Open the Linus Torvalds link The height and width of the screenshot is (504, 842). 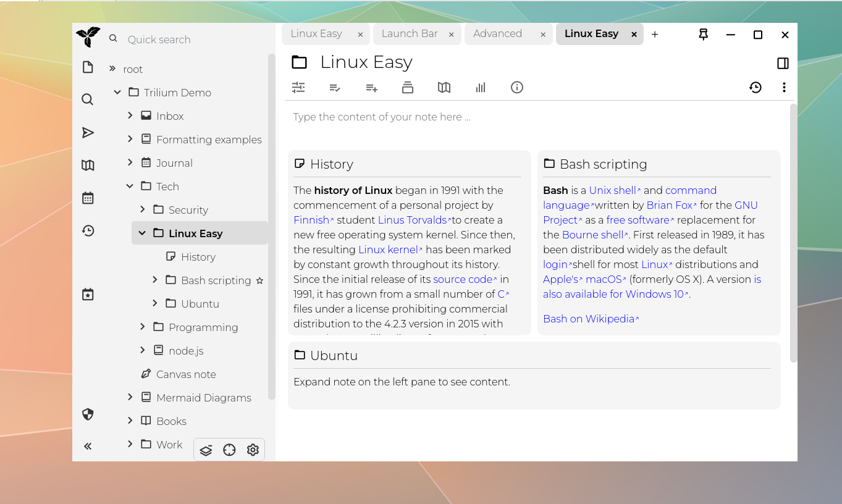(412, 220)
